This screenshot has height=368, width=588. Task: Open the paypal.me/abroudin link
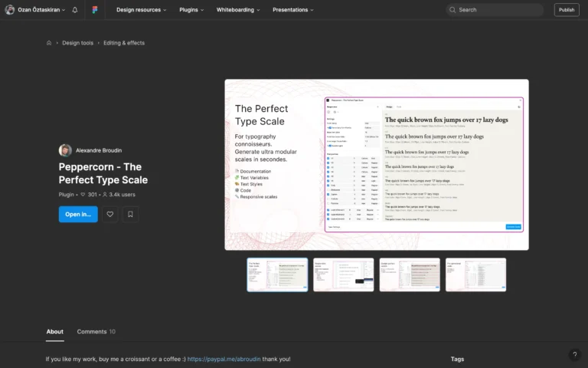point(224,359)
